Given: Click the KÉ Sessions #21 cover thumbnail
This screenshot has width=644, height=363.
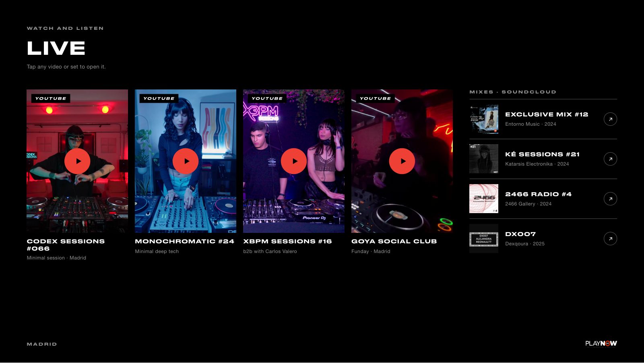Looking at the screenshot, I should 484,159.
